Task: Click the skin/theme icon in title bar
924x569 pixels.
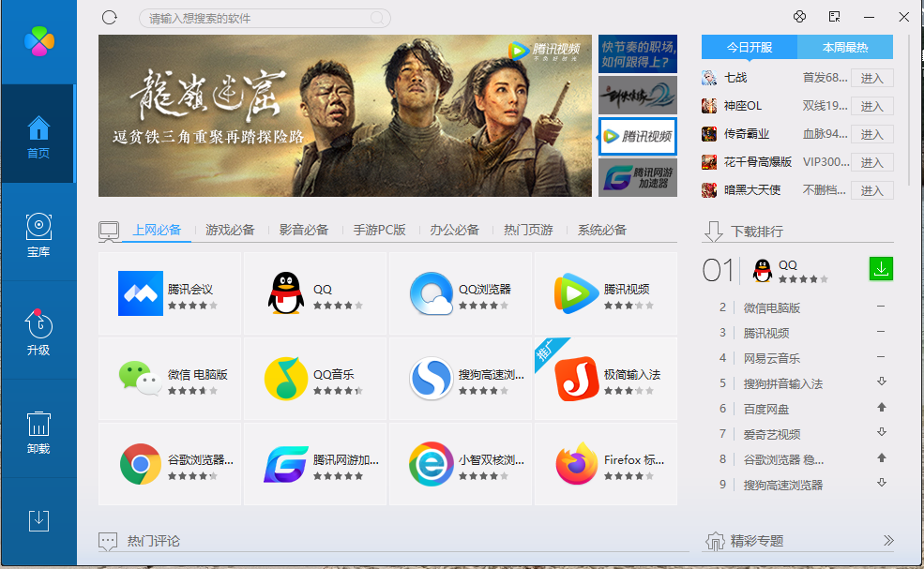Action: coord(799,17)
